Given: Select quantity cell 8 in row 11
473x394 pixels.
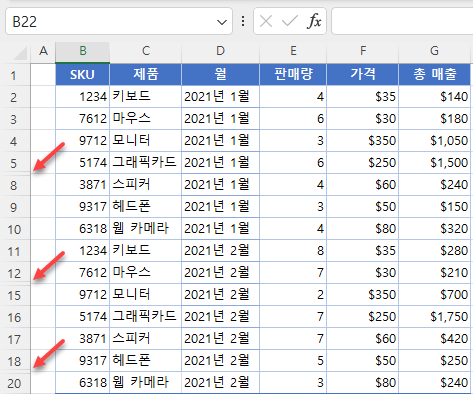Looking at the screenshot, I should [x=293, y=251].
